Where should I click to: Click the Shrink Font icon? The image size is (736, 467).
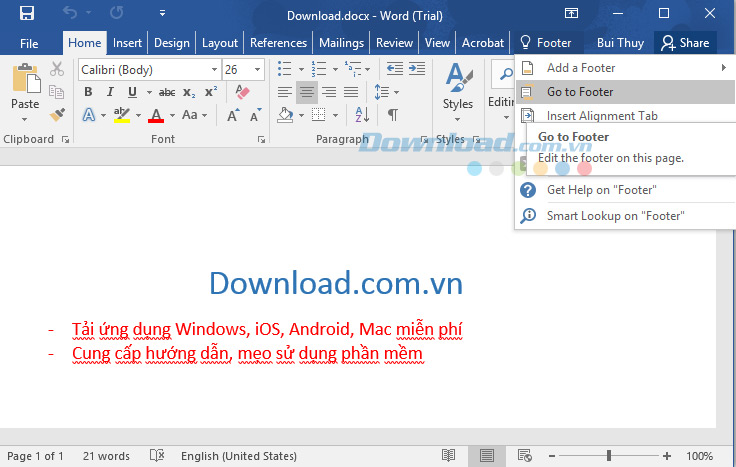pos(255,115)
